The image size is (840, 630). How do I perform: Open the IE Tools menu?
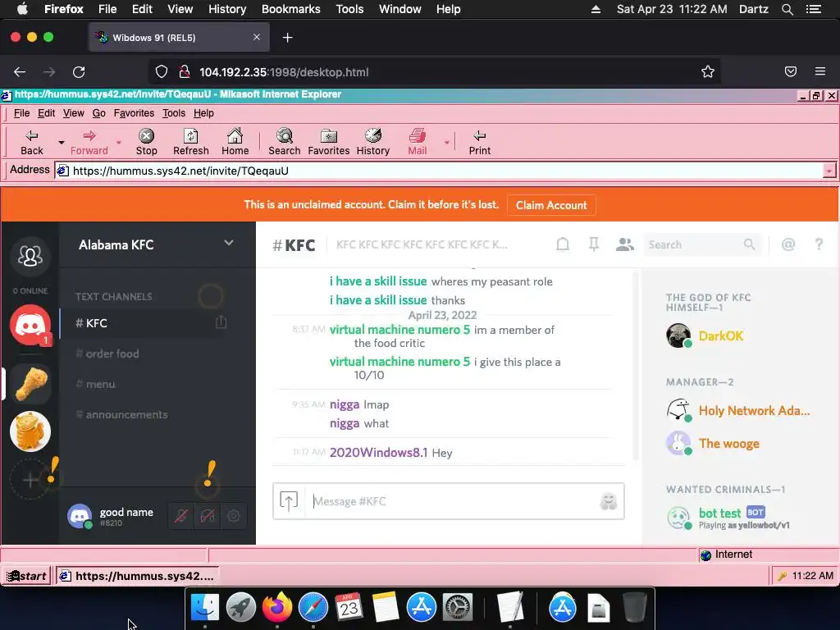coord(174,113)
